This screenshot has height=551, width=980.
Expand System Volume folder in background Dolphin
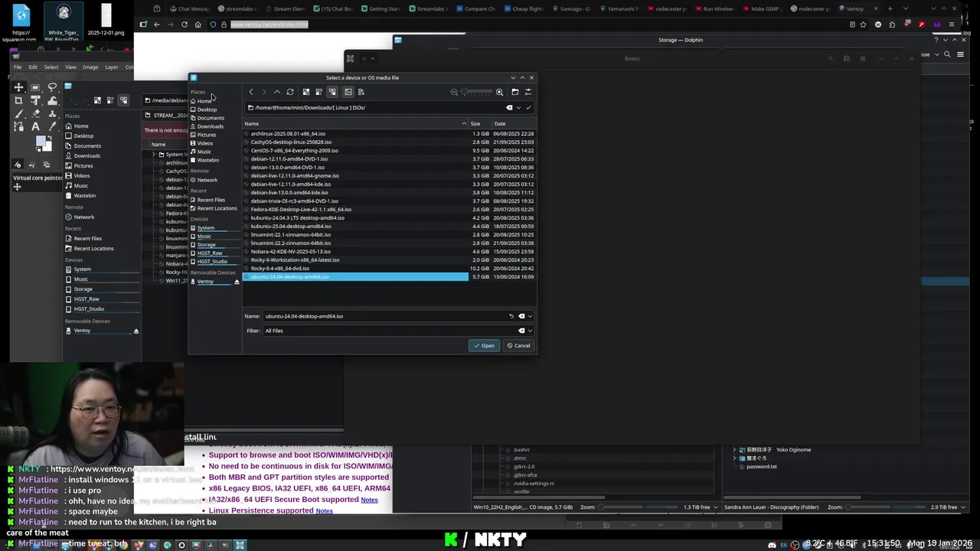tap(154, 155)
